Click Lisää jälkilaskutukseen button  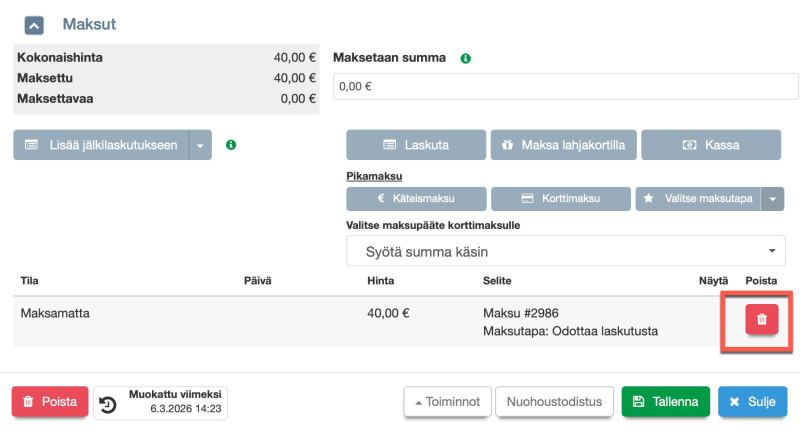pos(101,145)
